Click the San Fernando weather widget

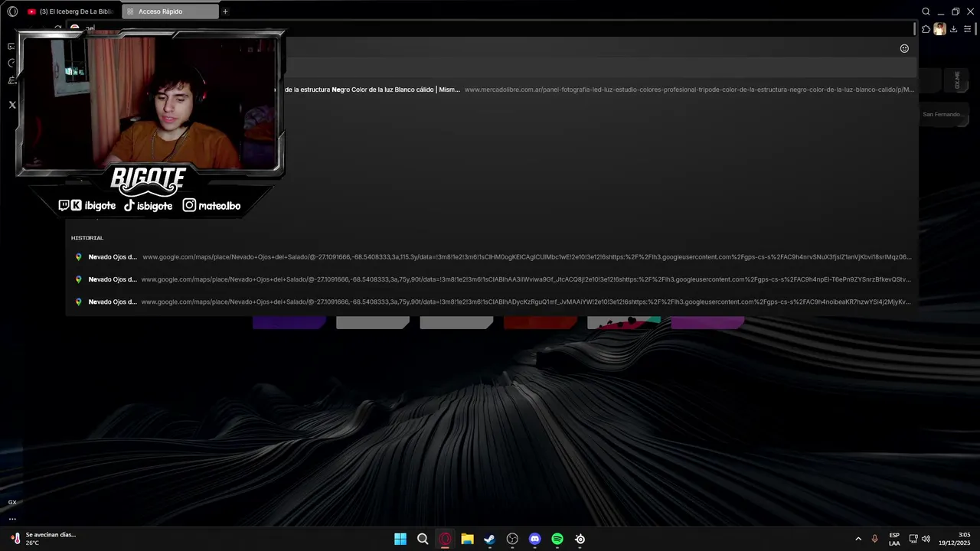[x=943, y=114]
